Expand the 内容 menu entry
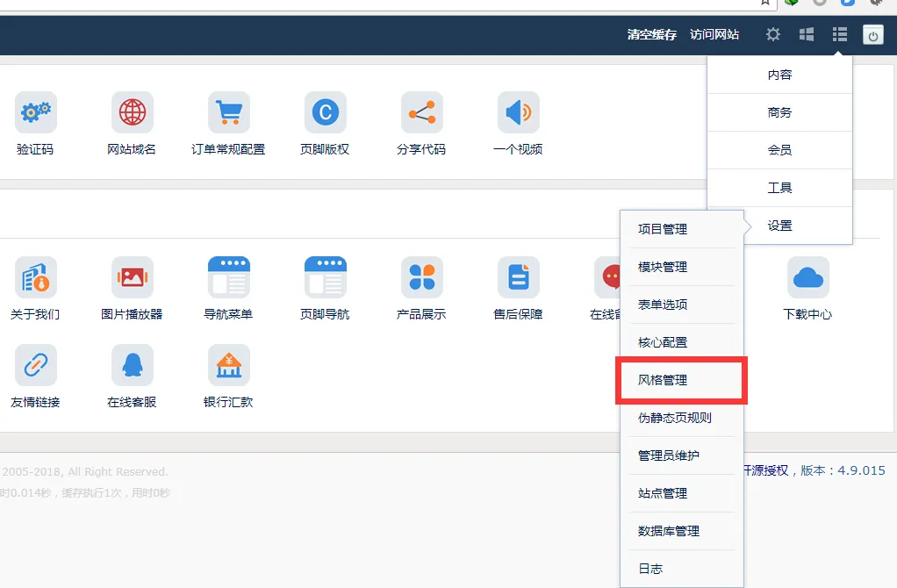This screenshot has height=588, width=897. [x=779, y=75]
